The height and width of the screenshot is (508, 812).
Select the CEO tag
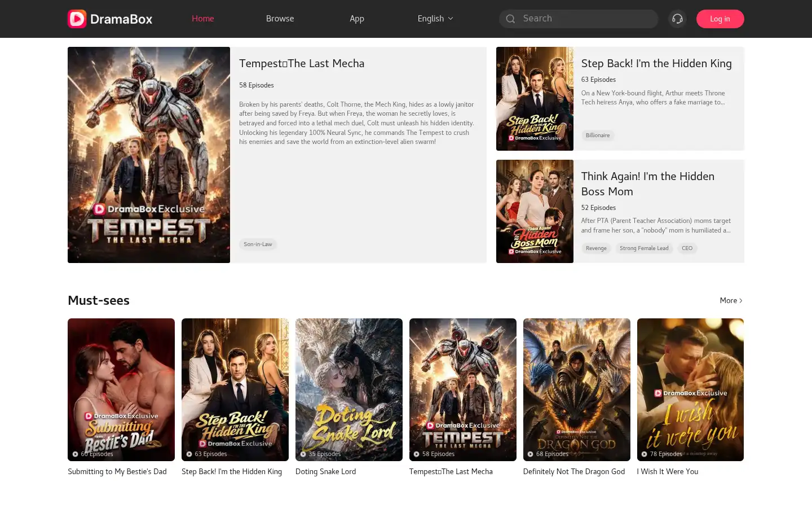click(687, 248)
